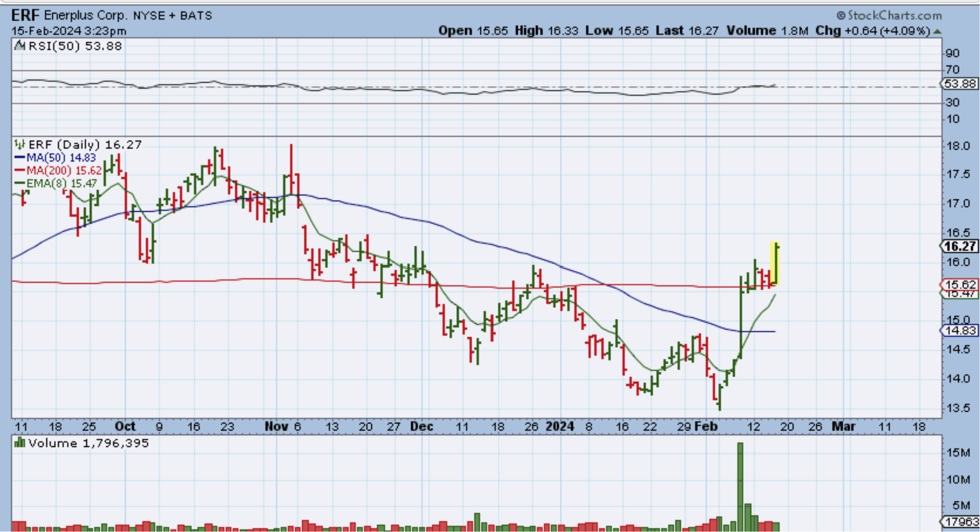Click the RSI indicator icon

[x=19, y=46]
